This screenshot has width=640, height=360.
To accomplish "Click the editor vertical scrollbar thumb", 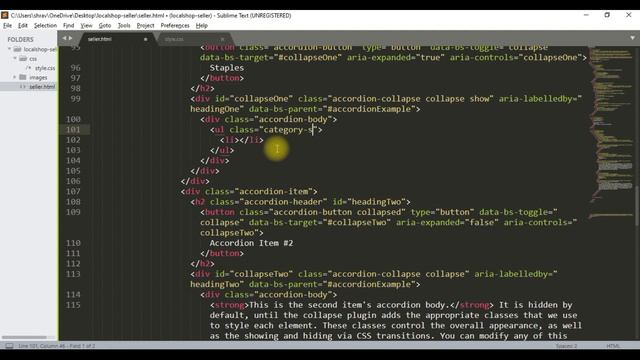I will point(637,205).
